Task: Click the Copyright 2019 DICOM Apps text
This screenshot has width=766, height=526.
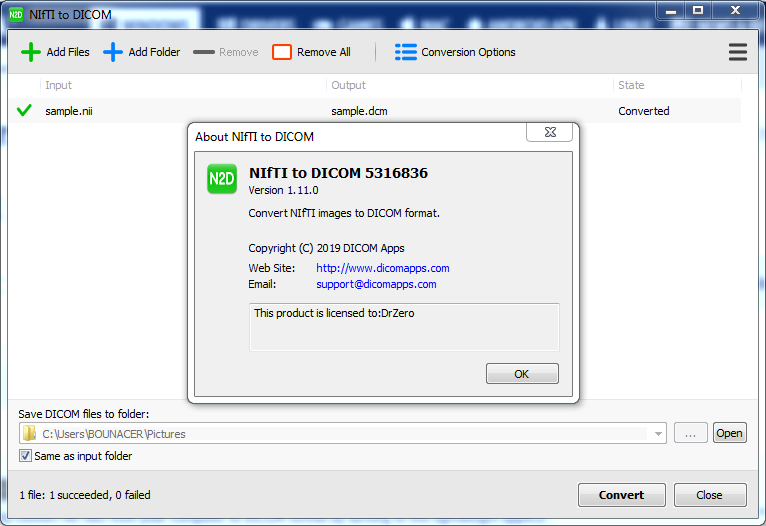Action: (326, 248)
